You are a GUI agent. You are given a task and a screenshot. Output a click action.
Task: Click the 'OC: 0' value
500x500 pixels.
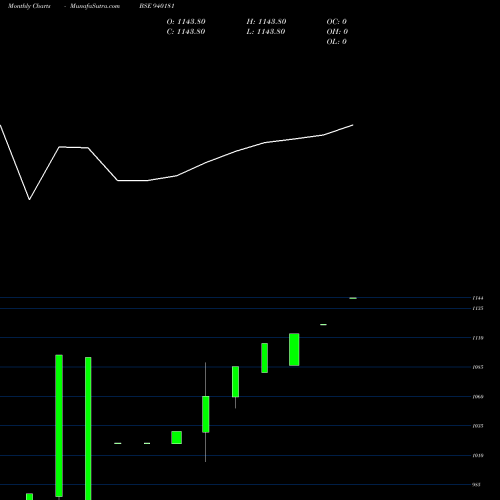(x=336, y=22)
